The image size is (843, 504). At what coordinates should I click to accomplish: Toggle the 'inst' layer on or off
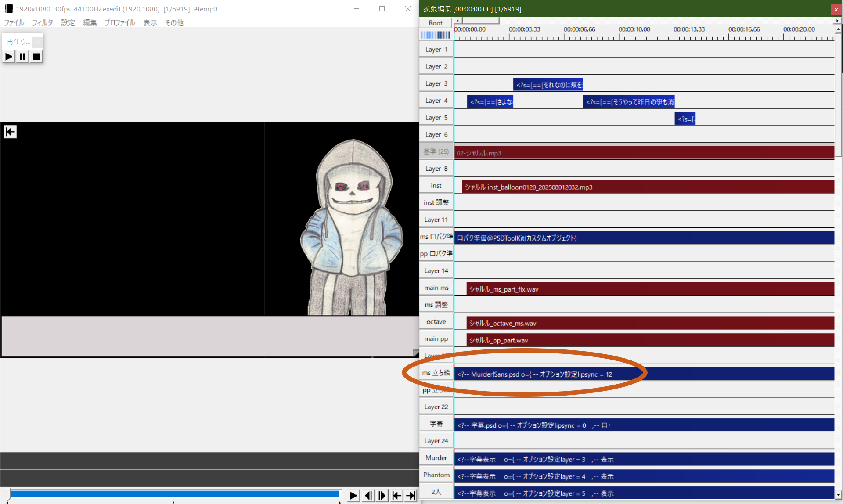coord(436,186)
